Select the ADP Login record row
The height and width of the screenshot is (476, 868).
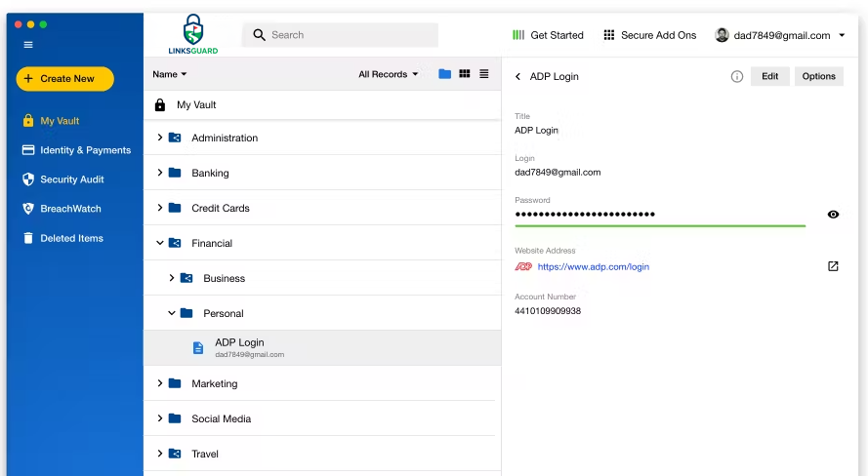(322, 348)
